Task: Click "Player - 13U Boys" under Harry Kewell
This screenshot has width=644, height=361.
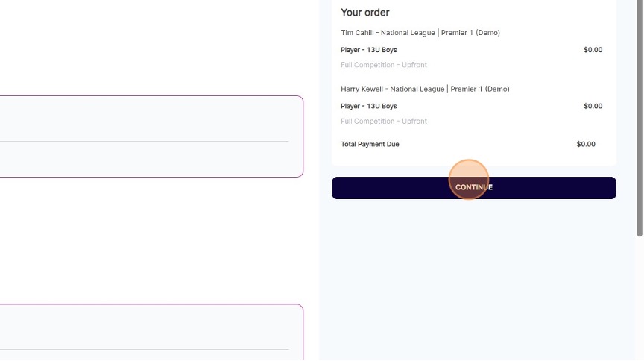Action: click(369, 106)
